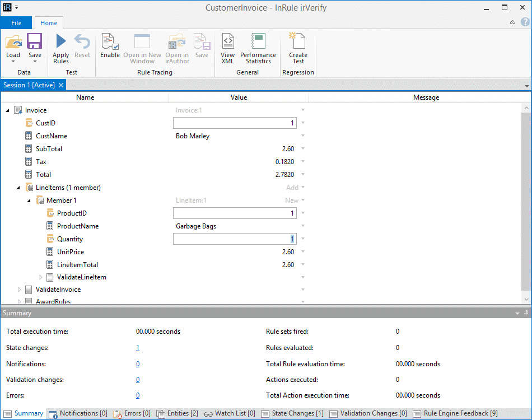Image resolution: width=532 pixels, height=420 pixels.
Task: Close the Session 1 tab
Action: pos(61,85)
